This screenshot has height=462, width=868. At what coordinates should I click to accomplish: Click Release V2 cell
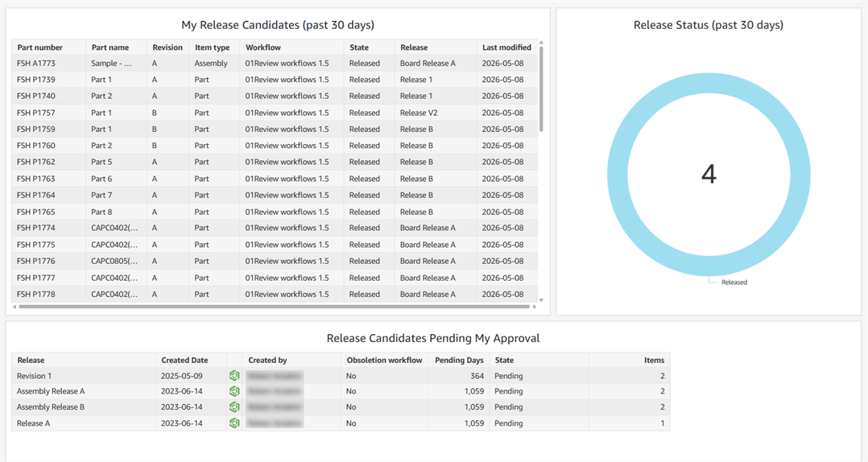pyautogui.click(x=419, y=113)
